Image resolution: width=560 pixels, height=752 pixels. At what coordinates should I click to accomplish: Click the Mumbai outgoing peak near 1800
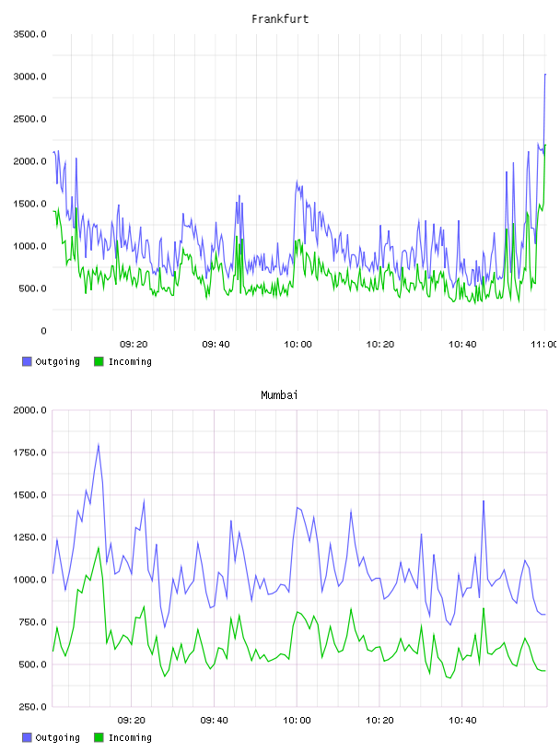click(99, 444)
